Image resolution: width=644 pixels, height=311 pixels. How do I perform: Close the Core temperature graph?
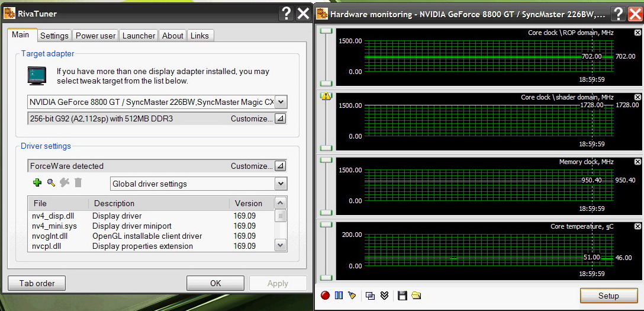point(637,226)
